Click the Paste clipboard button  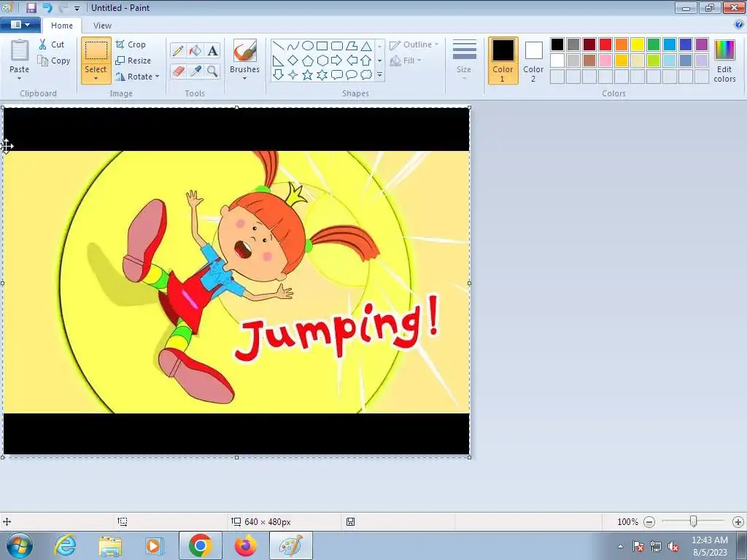click(19, 55)
